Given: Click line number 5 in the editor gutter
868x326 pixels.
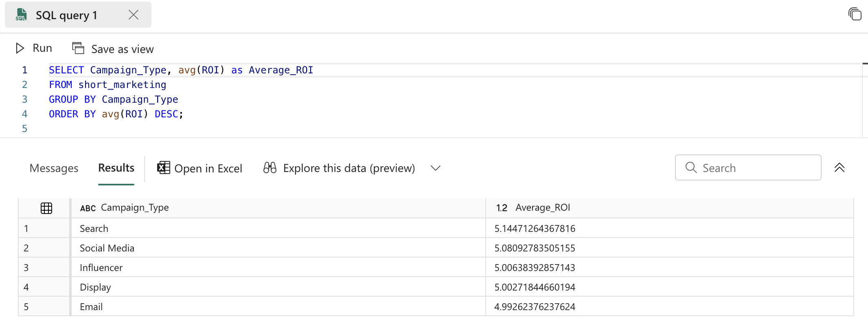Looking at the screenshot, I should pos(25,129).
